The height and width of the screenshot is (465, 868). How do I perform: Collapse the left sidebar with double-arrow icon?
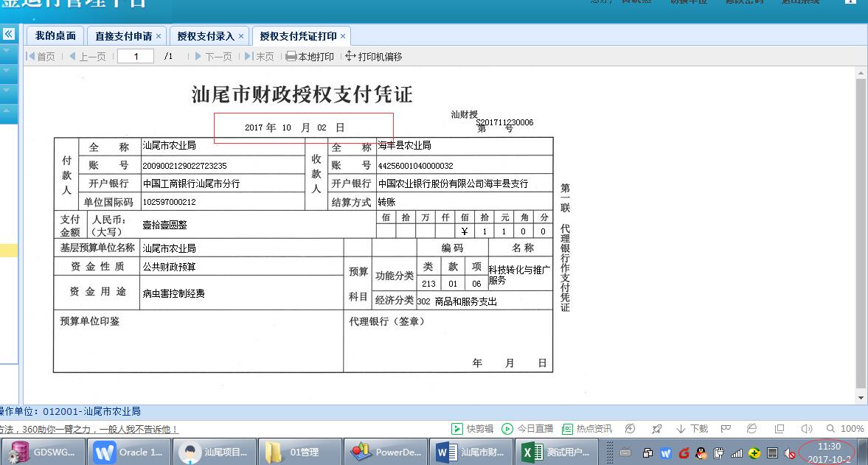click(x=8, y=34)
